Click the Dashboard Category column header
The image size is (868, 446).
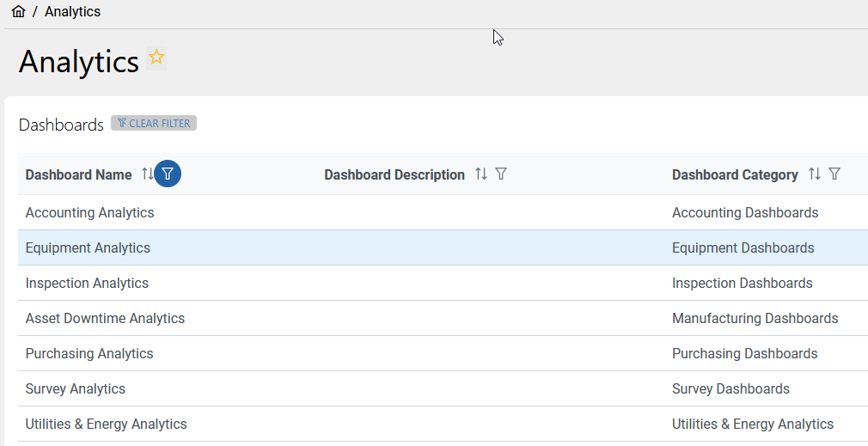(735, 175)
